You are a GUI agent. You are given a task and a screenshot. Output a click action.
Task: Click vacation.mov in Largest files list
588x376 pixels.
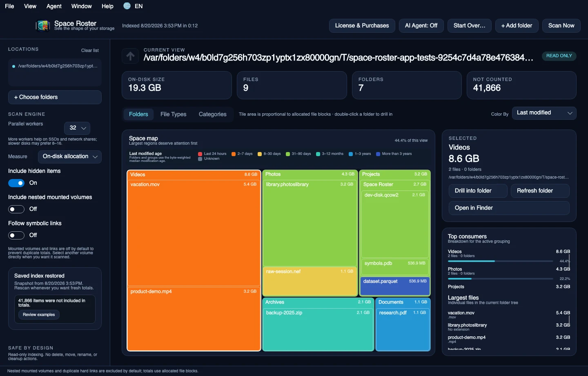[x=509, y=315]
